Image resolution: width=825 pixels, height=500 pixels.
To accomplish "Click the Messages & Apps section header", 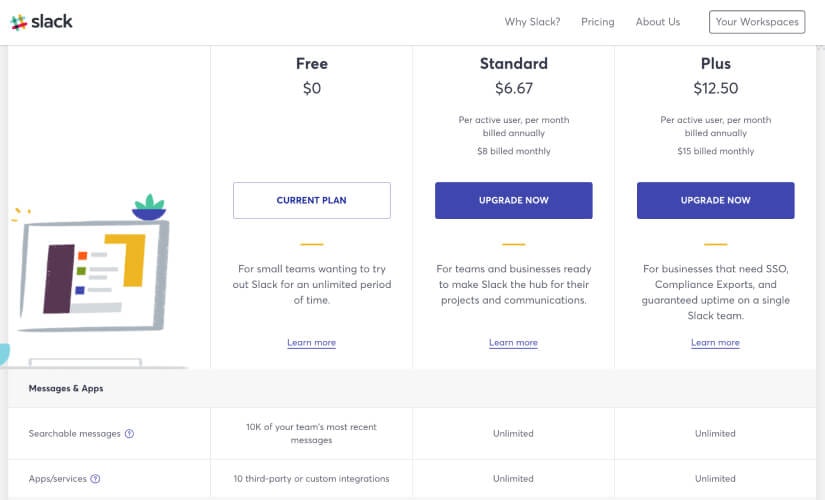I will [66, 388].
